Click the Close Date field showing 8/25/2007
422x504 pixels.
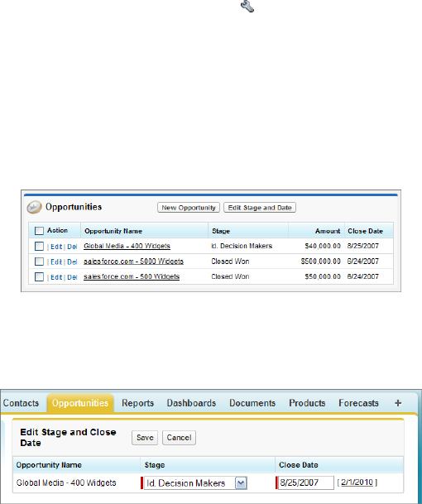click(x=306, y=482)
